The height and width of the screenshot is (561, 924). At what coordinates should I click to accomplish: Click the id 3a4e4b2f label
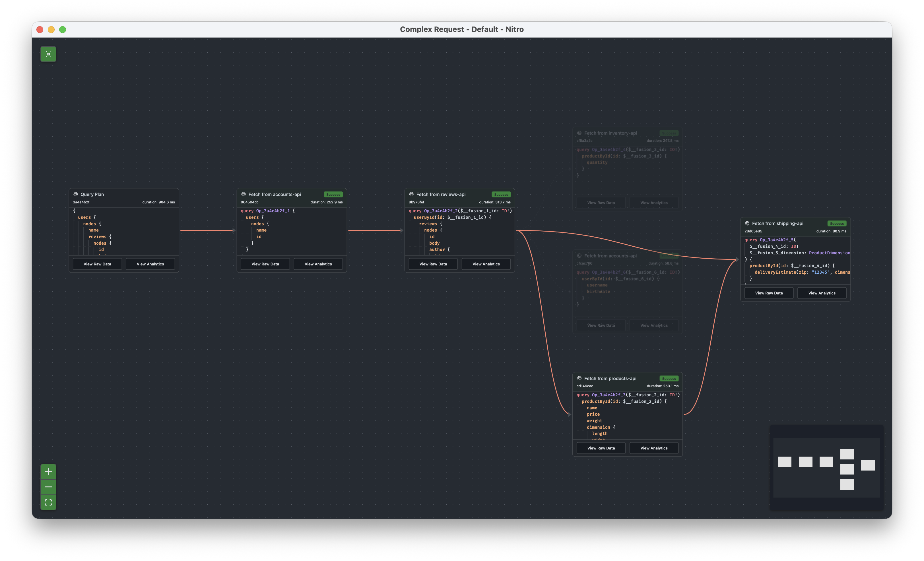81,202
